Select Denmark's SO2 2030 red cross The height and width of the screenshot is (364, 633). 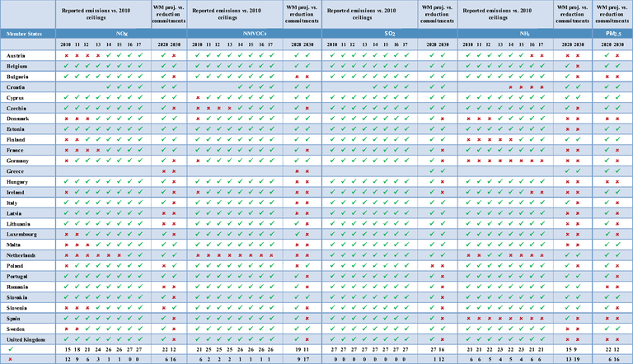point(442,119)
